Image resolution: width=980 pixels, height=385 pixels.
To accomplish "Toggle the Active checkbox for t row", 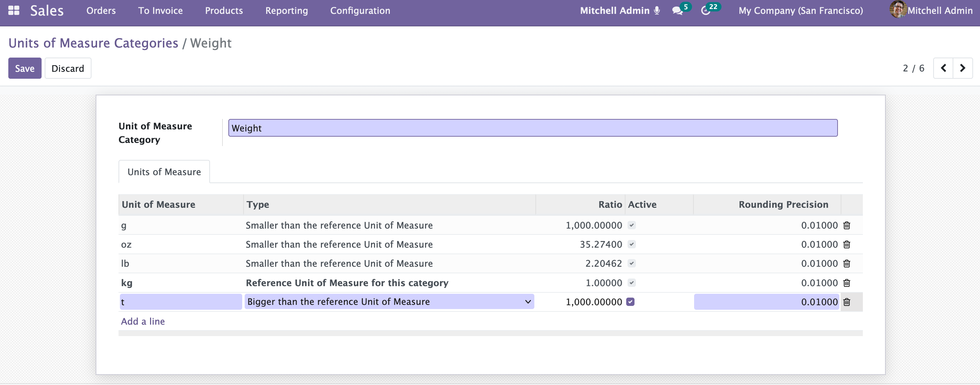I will (x=630, y=302).
